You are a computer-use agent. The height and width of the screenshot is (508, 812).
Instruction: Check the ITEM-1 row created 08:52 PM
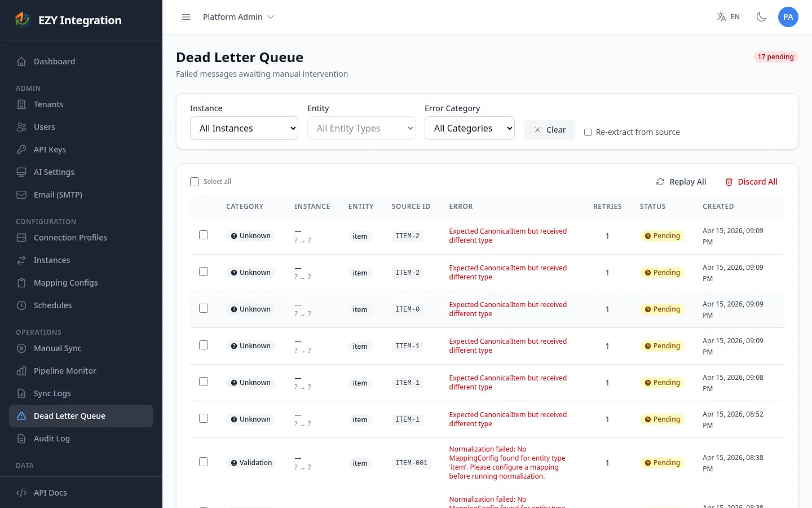[204, 418]
